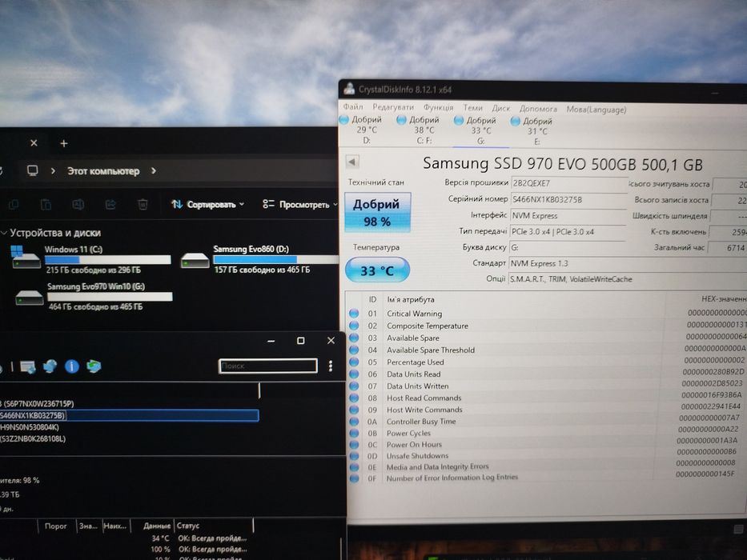Click the Copy icon in Explorer toolbar
Image resolution: width=747 pixels, height=560 pixels.
(14, 204)
